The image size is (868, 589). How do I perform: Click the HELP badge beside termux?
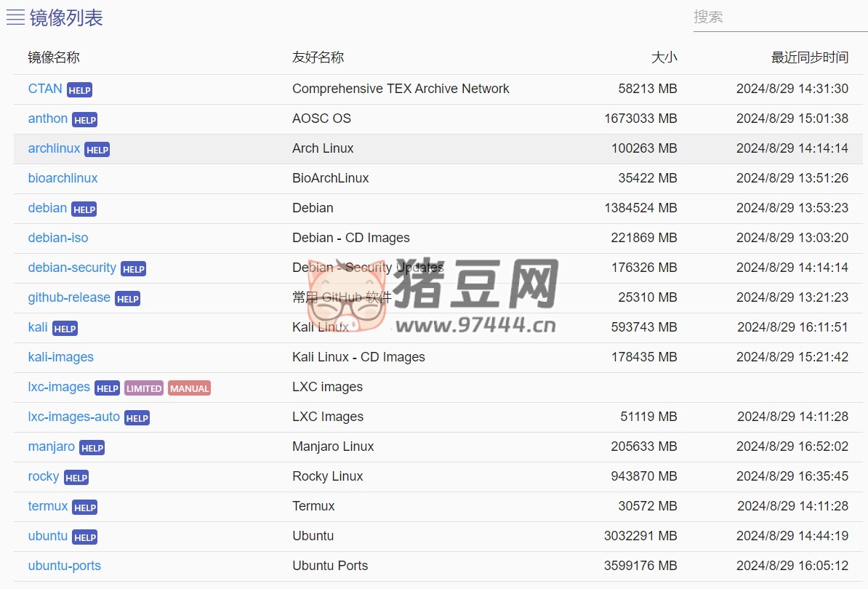point(85,509)
